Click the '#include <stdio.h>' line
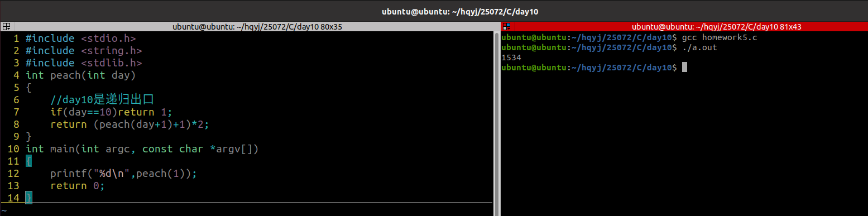The image size is (868, 216). click(x=80, y=39)
